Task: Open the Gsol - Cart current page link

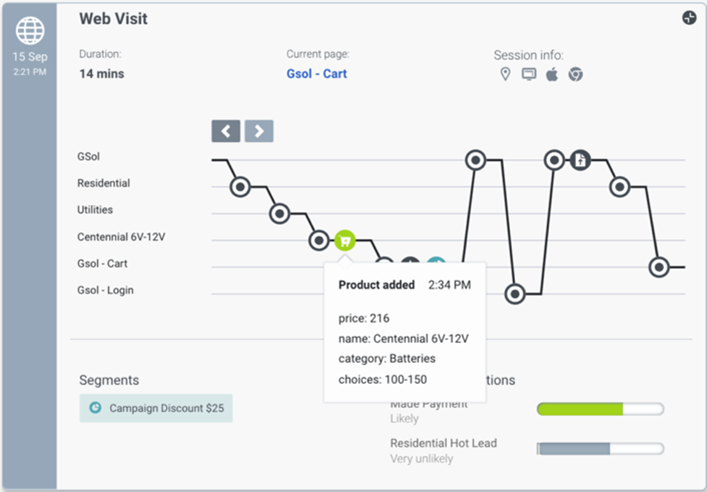Action: (x=316, y=74)
